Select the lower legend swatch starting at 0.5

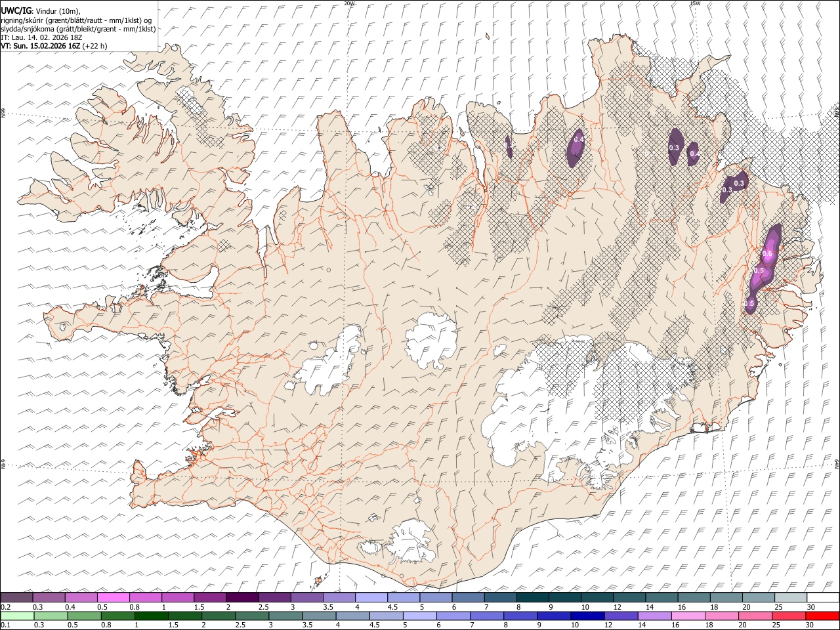tap(83, 616)
